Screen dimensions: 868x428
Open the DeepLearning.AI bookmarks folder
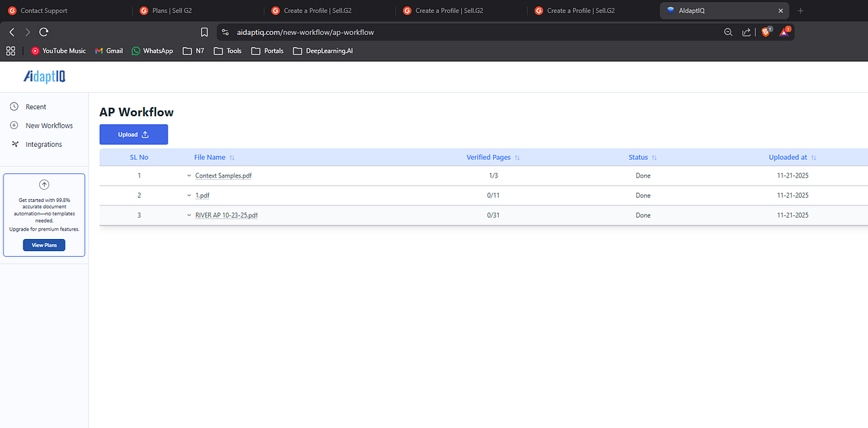point(323,51)
